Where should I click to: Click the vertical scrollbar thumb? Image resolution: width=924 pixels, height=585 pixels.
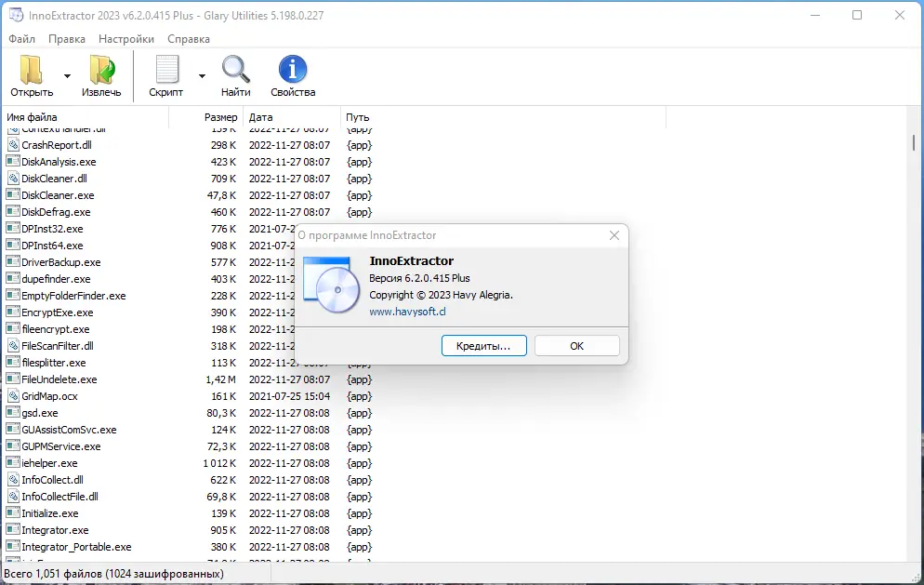914,142
